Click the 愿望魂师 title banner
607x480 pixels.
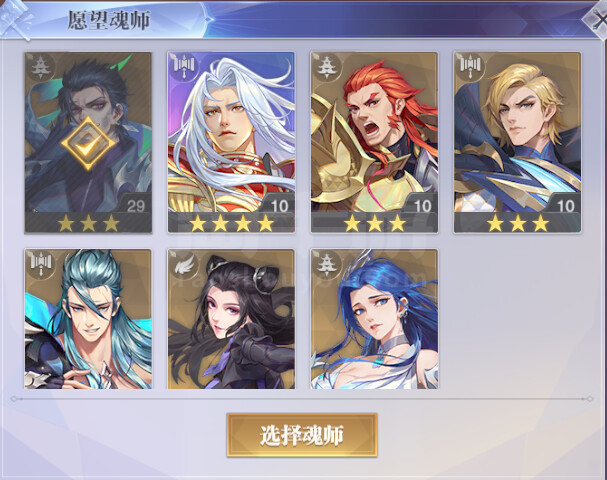pyautogui.click(x=108, y=20)
